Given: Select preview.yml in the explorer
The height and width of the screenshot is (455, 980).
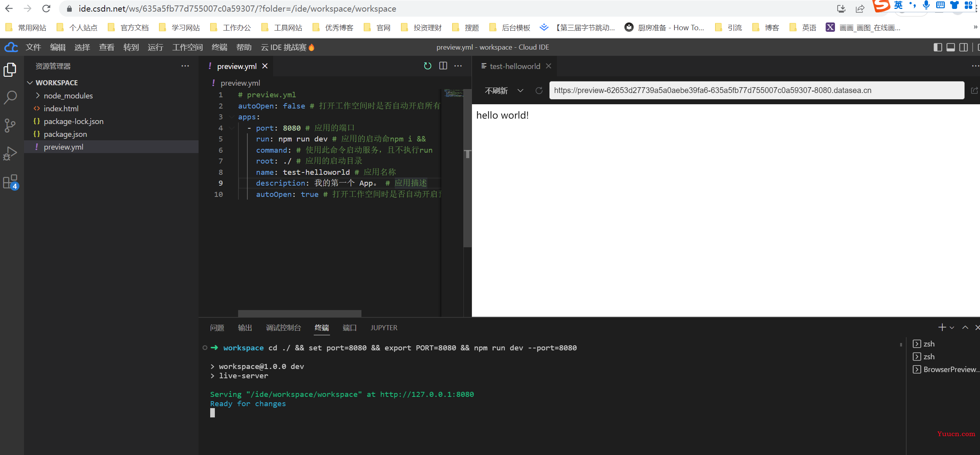Looking at the screenshot, I should click(111, 147).
